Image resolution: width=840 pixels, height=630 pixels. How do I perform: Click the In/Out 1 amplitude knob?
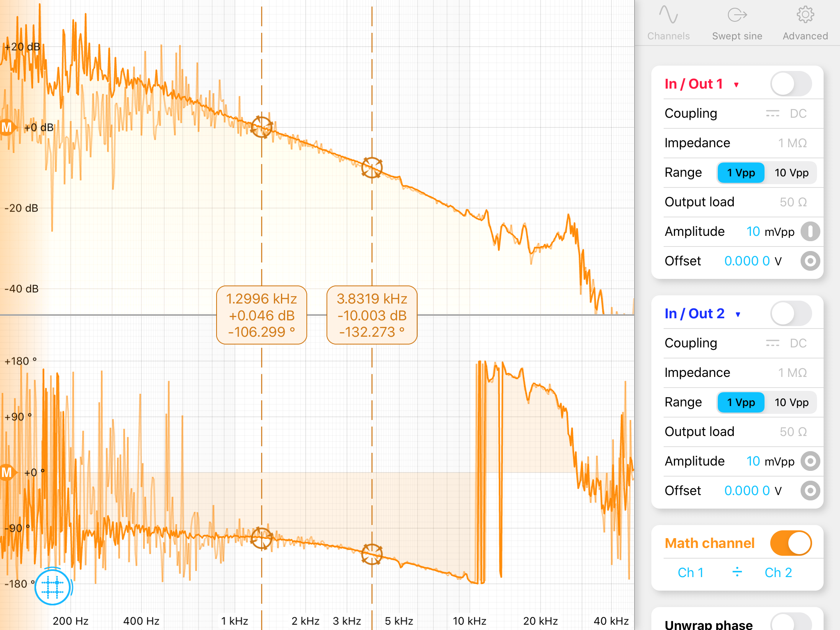tap(810, 231)
